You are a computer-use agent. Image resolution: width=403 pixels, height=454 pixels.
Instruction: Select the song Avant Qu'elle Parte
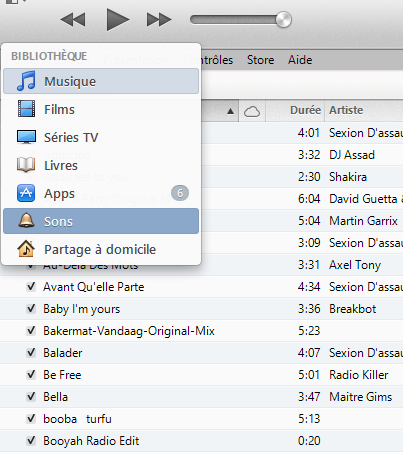pos(94,287)
